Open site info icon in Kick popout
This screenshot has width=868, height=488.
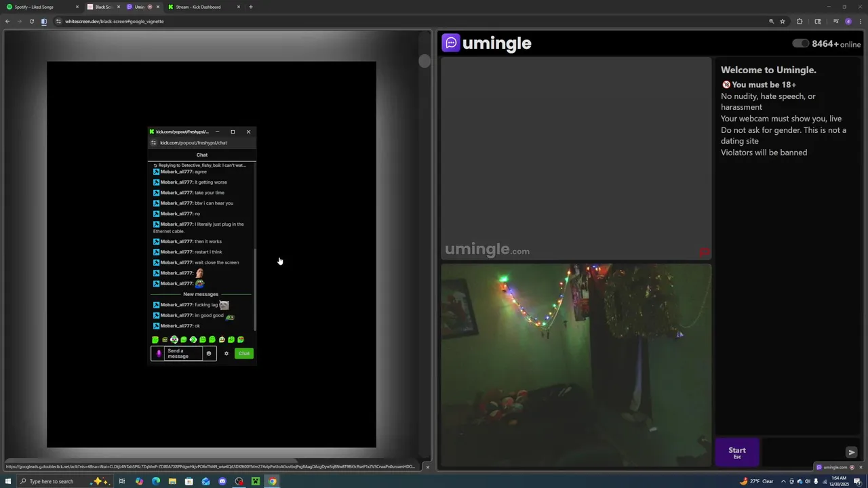tap(154, 143)
